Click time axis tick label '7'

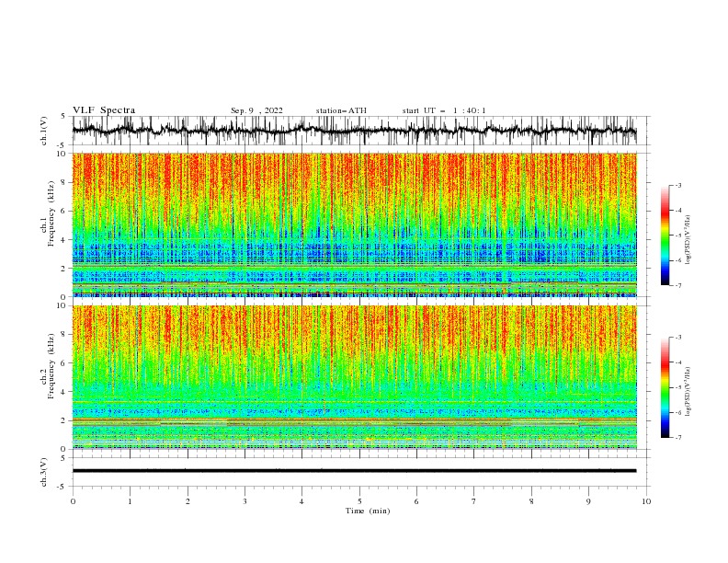473,501
